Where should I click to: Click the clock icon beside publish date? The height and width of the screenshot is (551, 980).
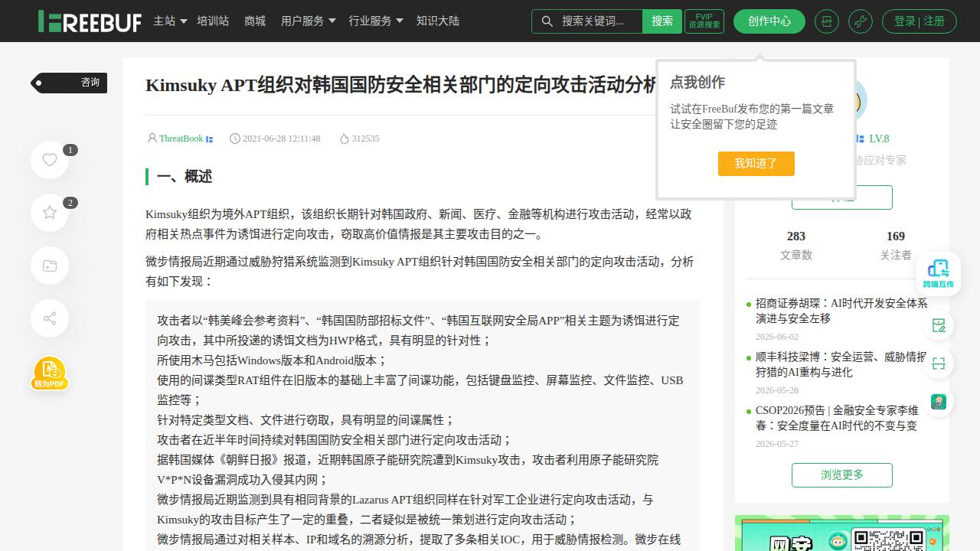pos(235,139)
